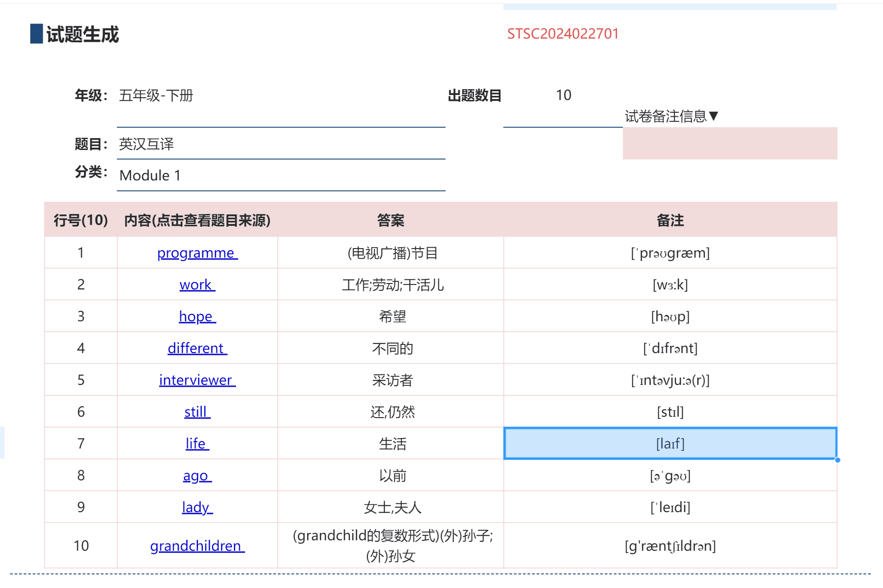883x588 pixels.
Task: Select answer cell 不同的
Action: (391, 348)
